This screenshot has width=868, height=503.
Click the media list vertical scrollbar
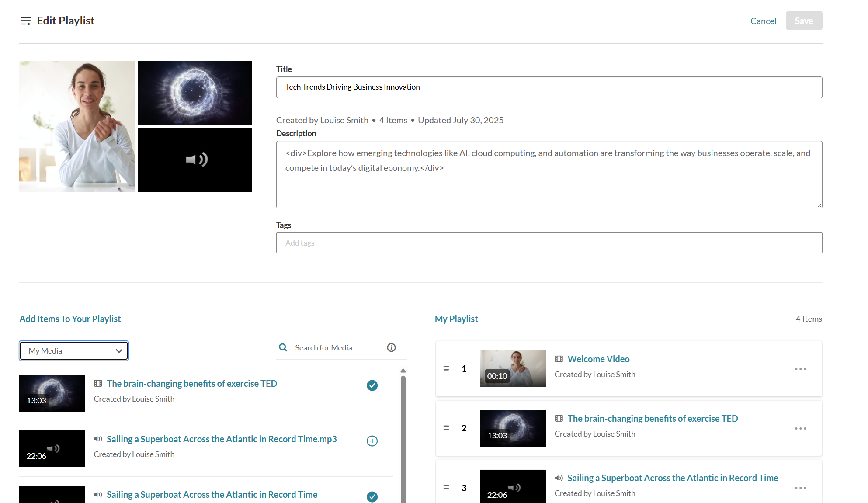pos(403,437)
